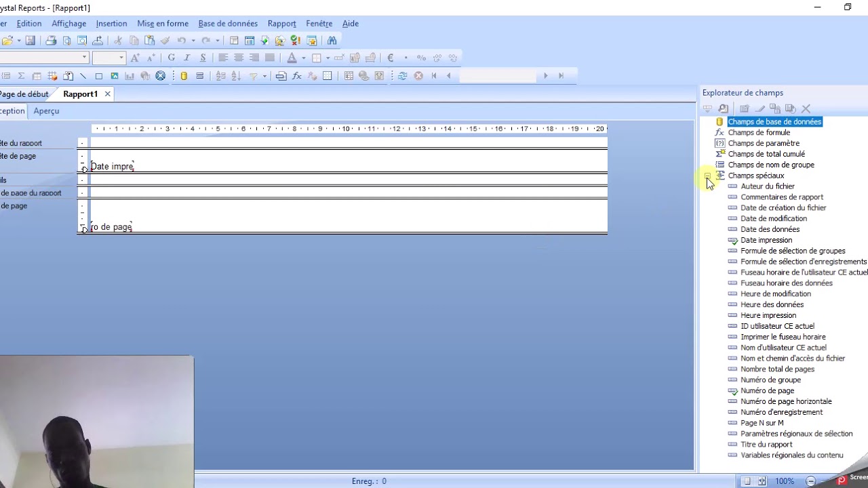Open the Section Expert icon
Screen dimensions: 868x488
click(x=199, y=76)
